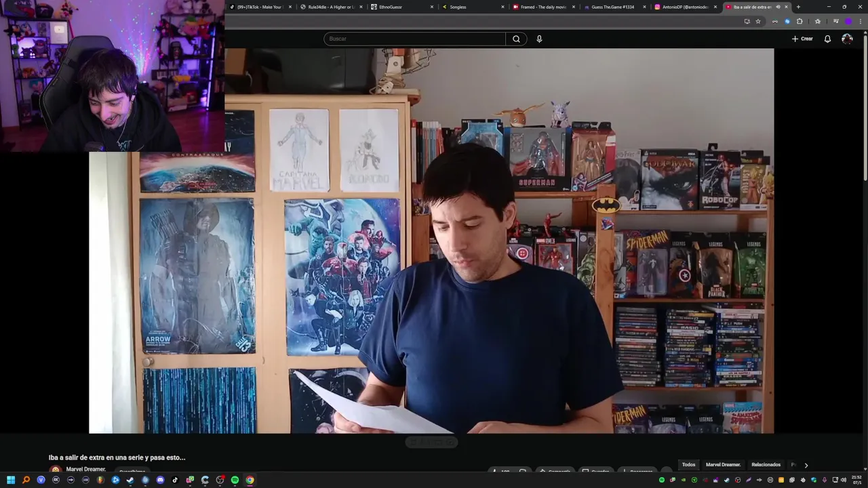The height and width of the screenshot is (488, 868).
Task: Expand filter chips with right arrow
Action: (x=806, y=465)
